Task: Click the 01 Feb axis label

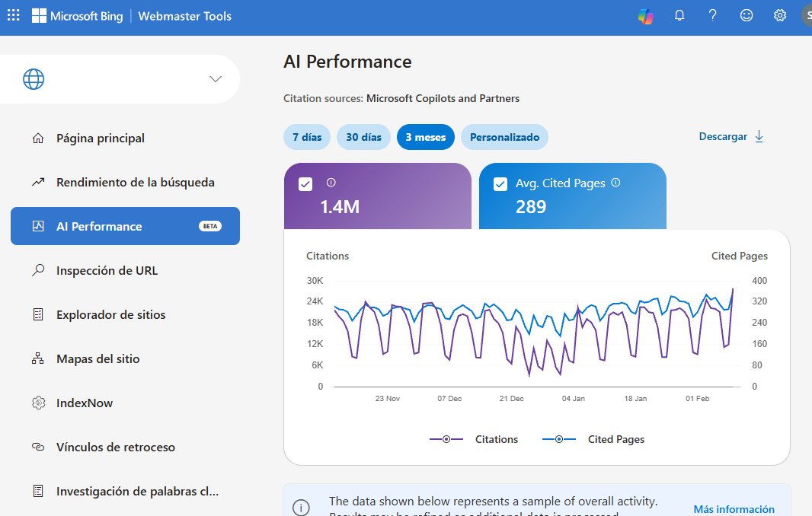Action: (698, 399)
